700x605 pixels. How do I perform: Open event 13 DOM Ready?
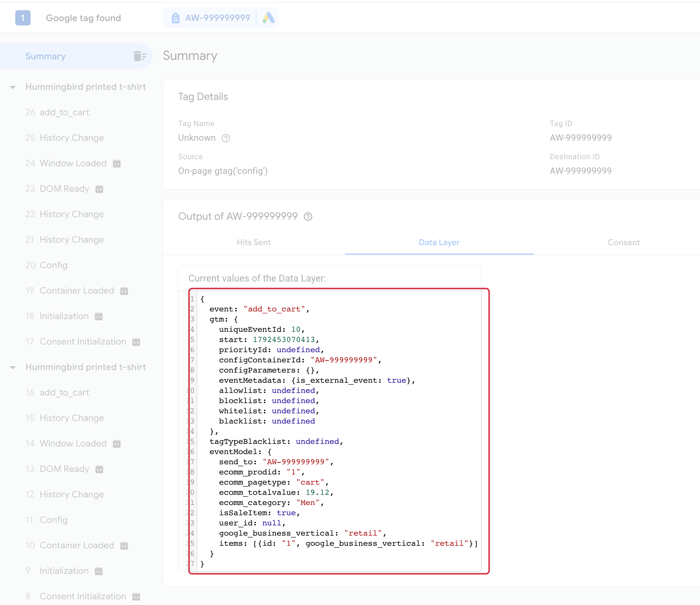(x=58, y=469)
